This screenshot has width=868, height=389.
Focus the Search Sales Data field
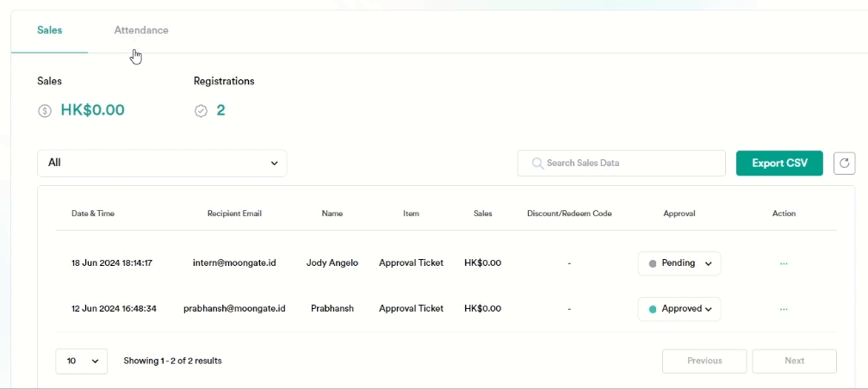coord(629,164)
